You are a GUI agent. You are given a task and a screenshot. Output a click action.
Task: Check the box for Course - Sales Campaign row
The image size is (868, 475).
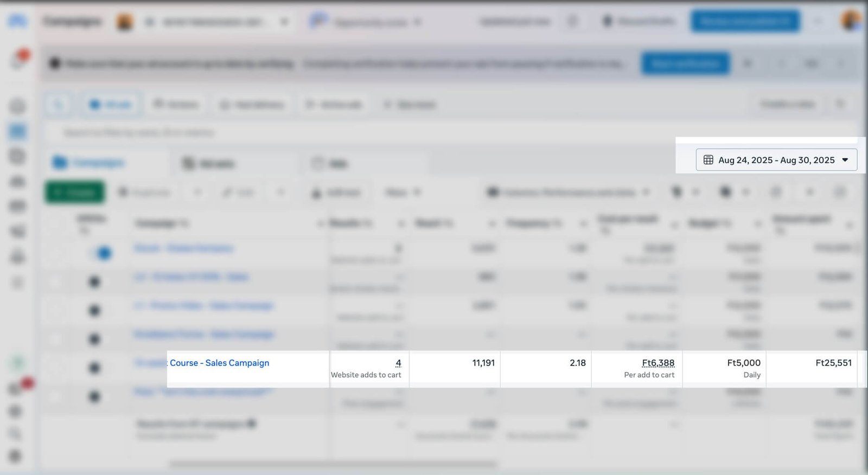coord(55,368)
